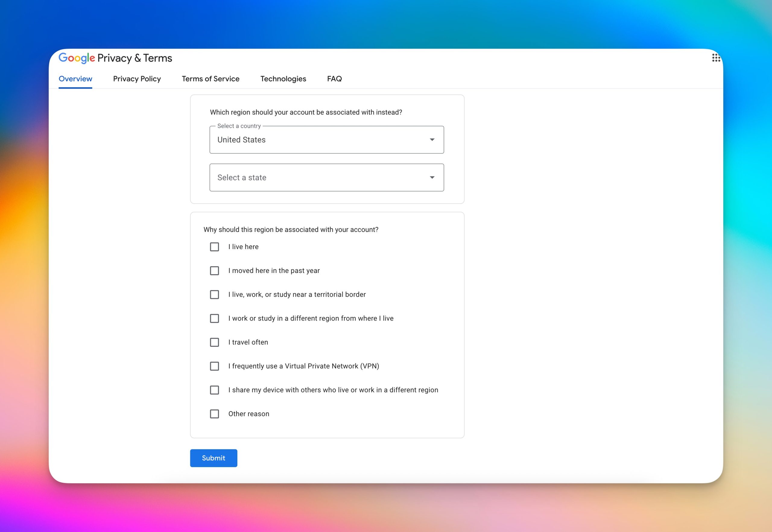Open the FAQ tab

[334, 79]
